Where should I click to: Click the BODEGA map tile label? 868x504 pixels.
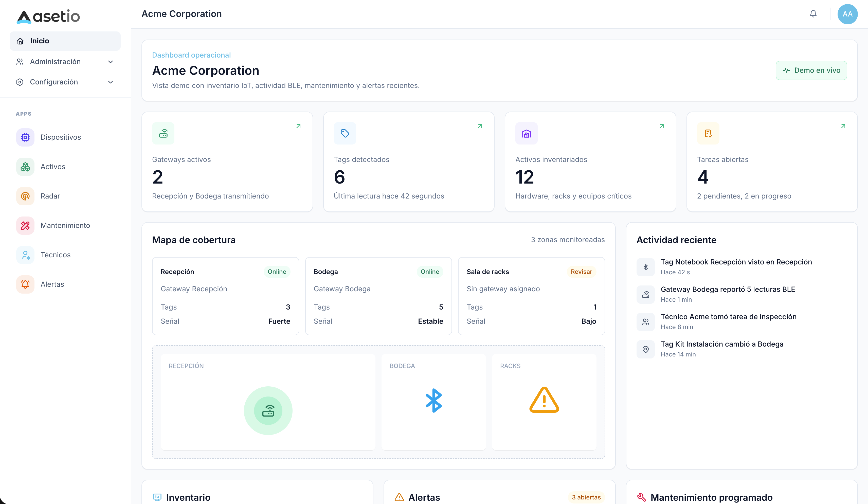pyautogui.click(x=402, y=366)
